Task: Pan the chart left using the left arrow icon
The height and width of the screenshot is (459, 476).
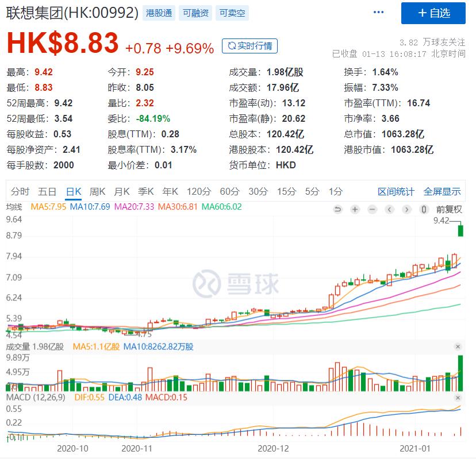Action: (x=390, y=210)
